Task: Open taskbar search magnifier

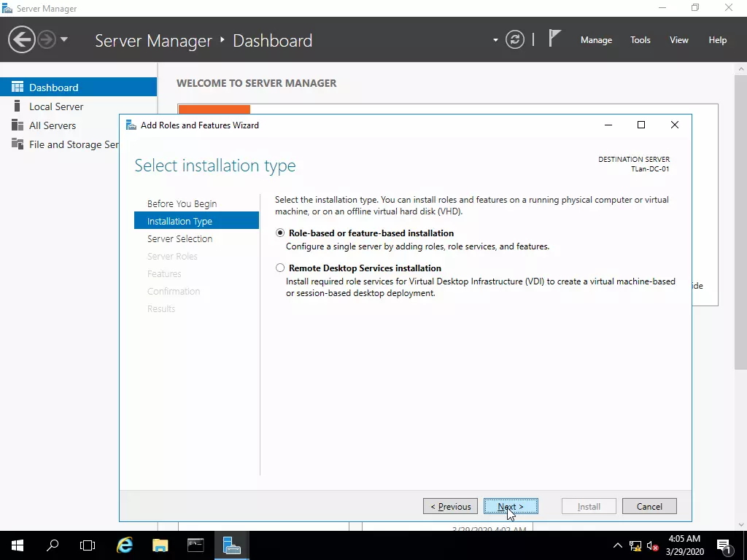Action: pyautogui.click(x=53, y=545)
